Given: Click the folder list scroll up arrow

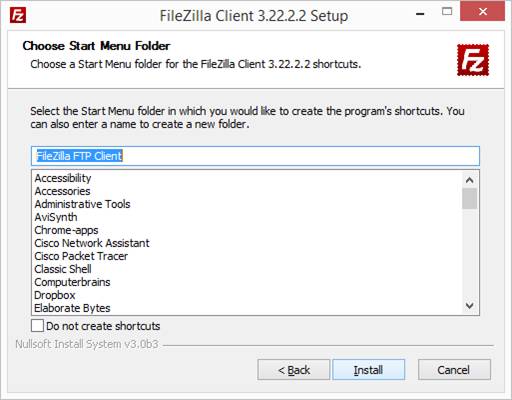Looking at the screenshot, I should pos(469,180).
